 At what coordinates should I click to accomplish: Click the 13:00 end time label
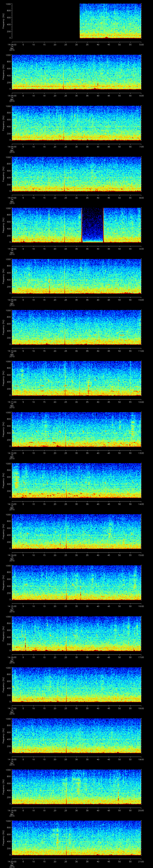click(141, 453)
